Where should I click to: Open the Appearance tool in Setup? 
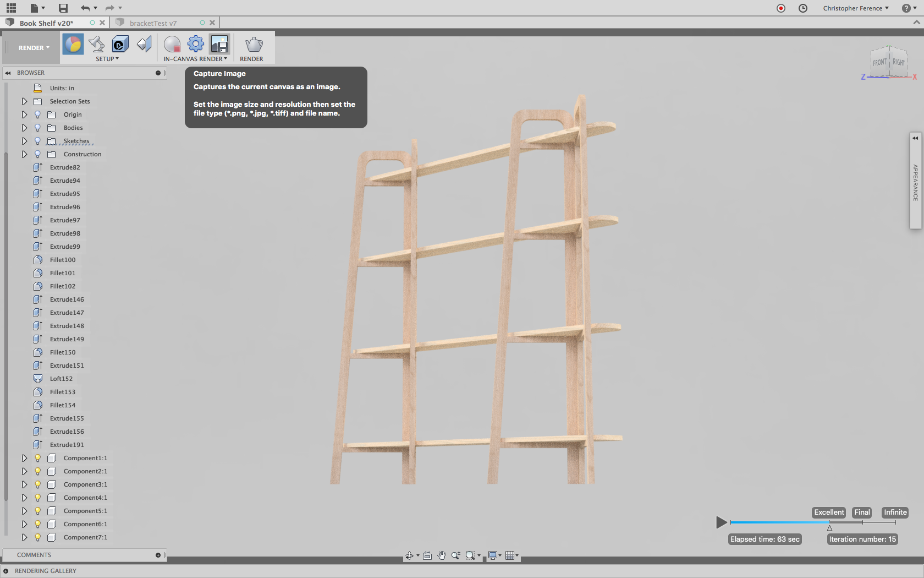[73, 44]
